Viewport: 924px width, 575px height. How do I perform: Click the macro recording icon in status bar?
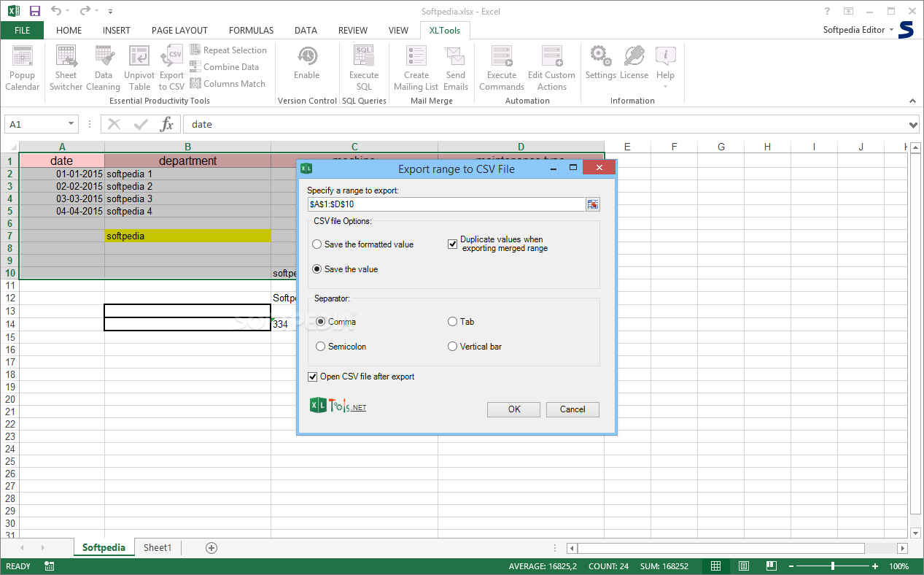(x=50, y=566)
